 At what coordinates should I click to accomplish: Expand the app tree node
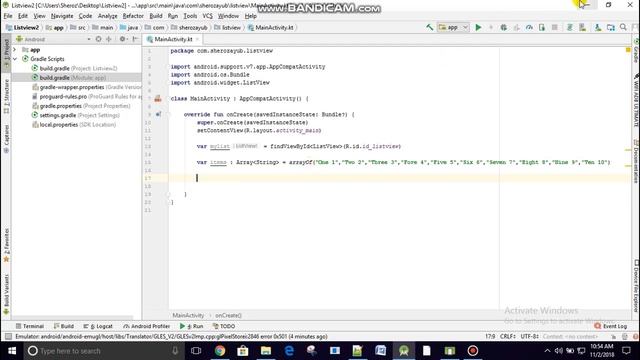(15, 49)
